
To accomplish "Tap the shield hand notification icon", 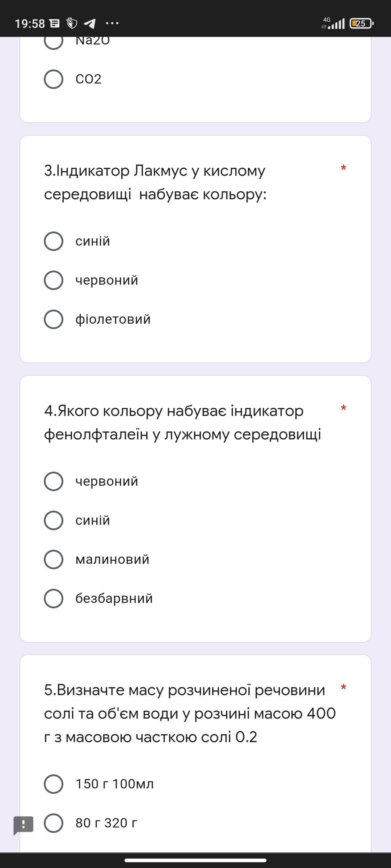I will tap(72, 23).
